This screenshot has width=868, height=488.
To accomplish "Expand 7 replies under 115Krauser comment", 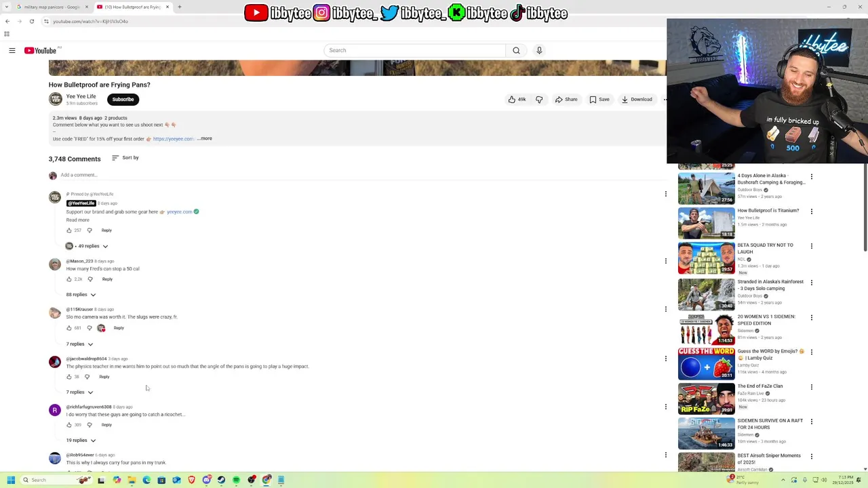I will pos(79,344).
